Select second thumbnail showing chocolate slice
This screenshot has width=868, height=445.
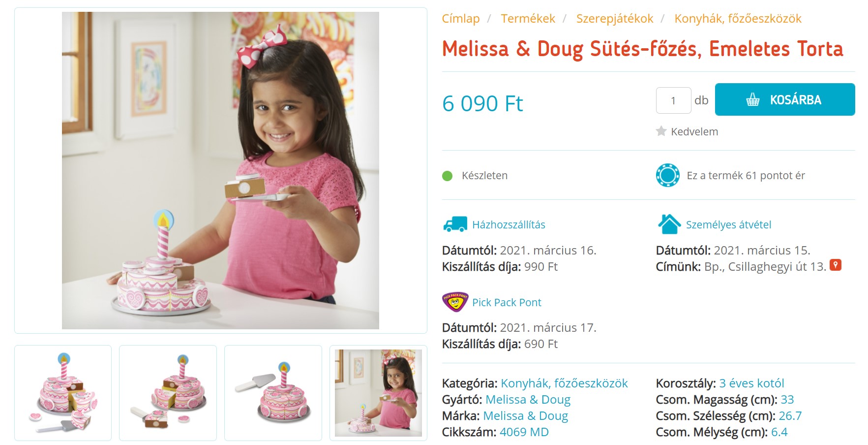point(168,393)
